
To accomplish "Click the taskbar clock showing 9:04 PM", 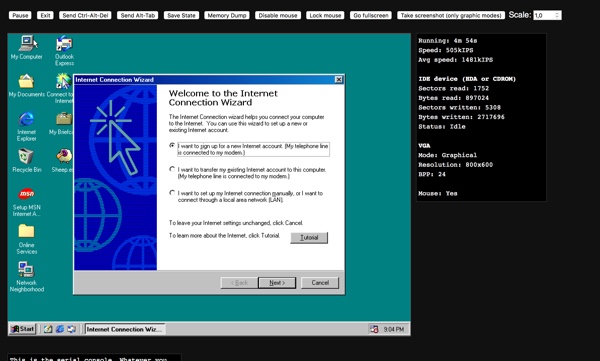I will point(394,329).
